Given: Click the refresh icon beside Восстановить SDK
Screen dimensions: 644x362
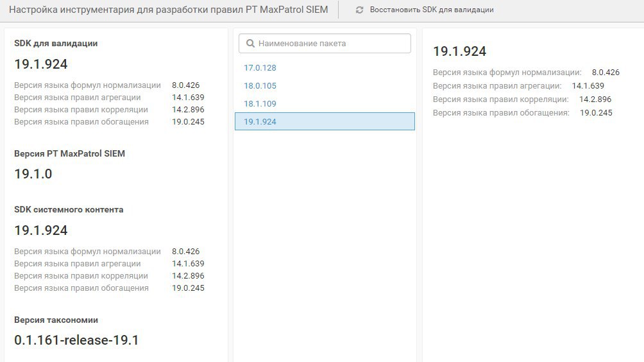Looking at the screenshot, I should point(359,10).
